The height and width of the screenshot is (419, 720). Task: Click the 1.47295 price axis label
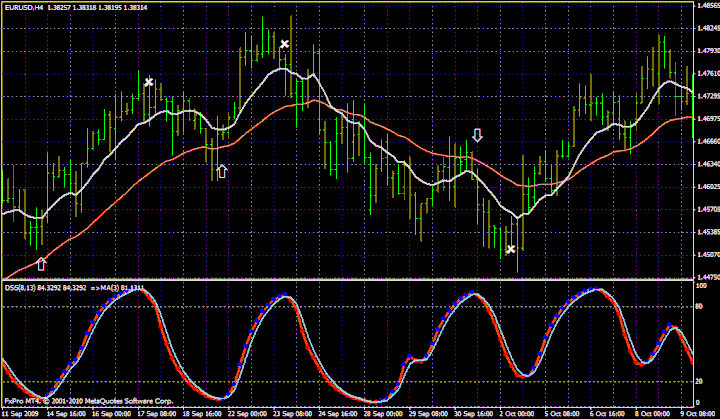pyautogui.click(x=708, y=96)
